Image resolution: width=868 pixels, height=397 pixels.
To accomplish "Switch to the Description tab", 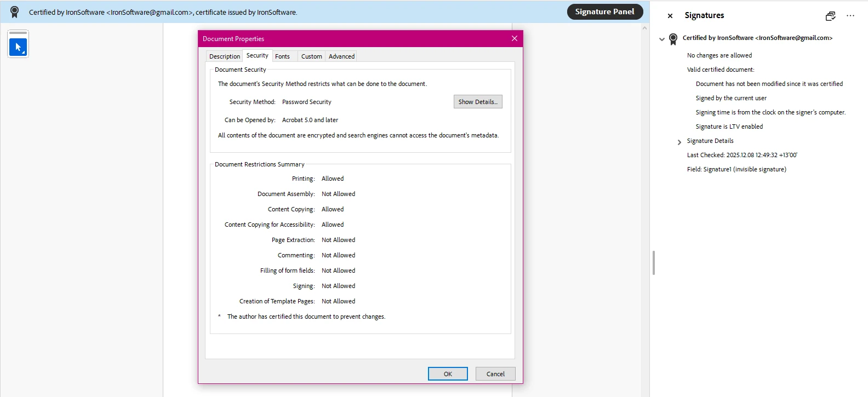I will 225,56.
